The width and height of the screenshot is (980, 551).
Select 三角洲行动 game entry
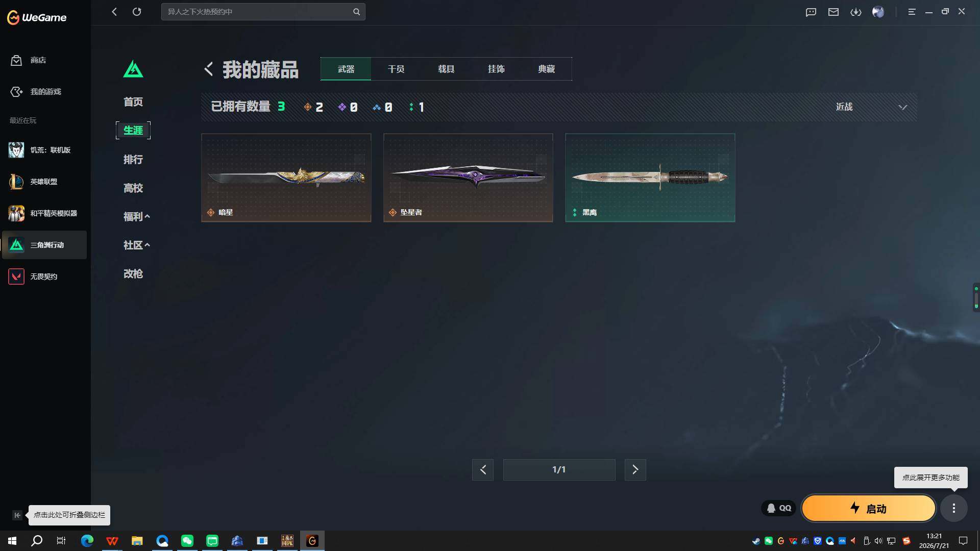pos(43,245)
